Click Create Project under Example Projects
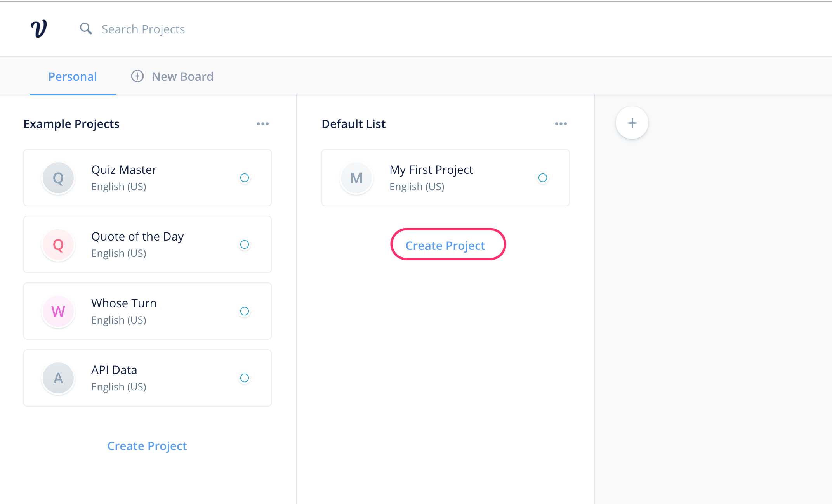 (147, 446)
